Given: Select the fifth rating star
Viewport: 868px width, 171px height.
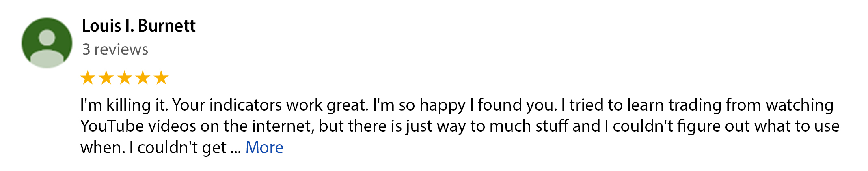Looking at the screenshot, I should tap(161, 77).
